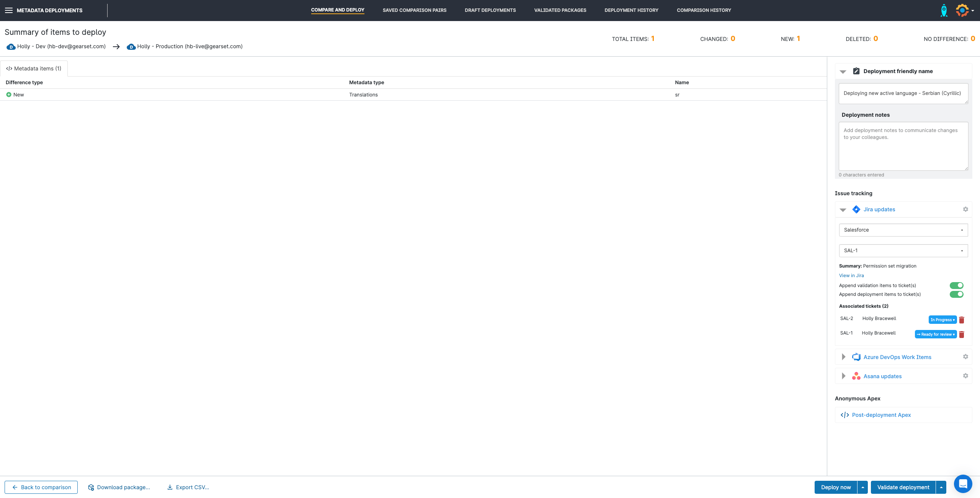Viewport: 980px width, 498px height.
Task: Open the SAL-1 ticket selector dropdown
Action: coord(903,250)
